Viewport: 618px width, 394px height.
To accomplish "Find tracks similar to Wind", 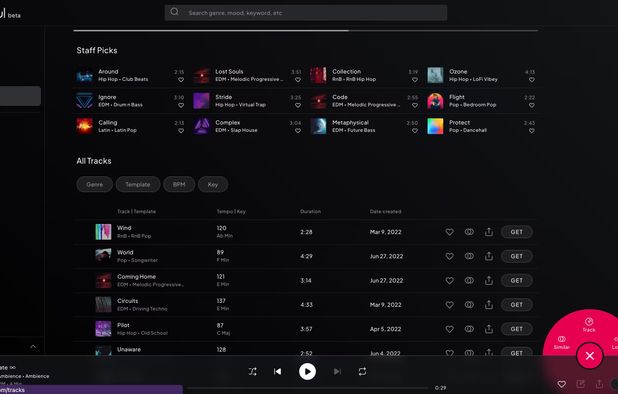I will 469,232.
